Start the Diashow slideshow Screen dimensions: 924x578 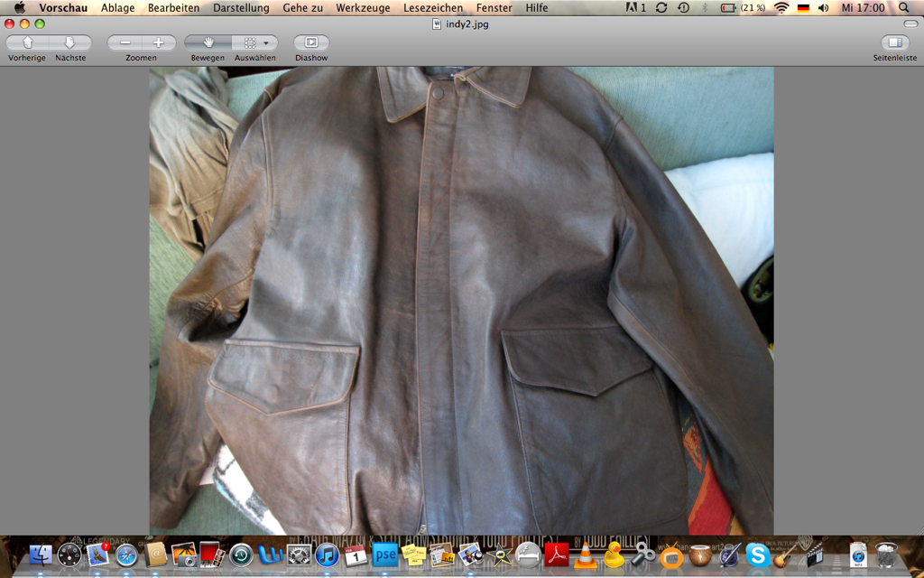(x=311, y=42)
